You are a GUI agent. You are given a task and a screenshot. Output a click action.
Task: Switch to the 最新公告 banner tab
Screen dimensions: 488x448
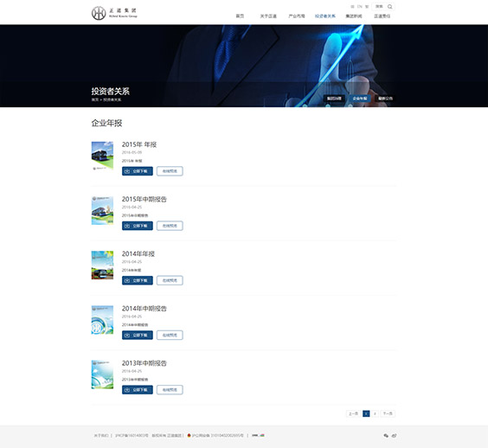[385, 99]
